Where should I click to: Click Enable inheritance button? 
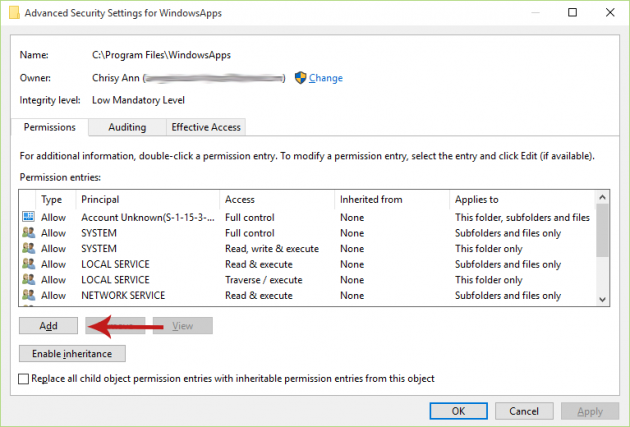[72, 353]
